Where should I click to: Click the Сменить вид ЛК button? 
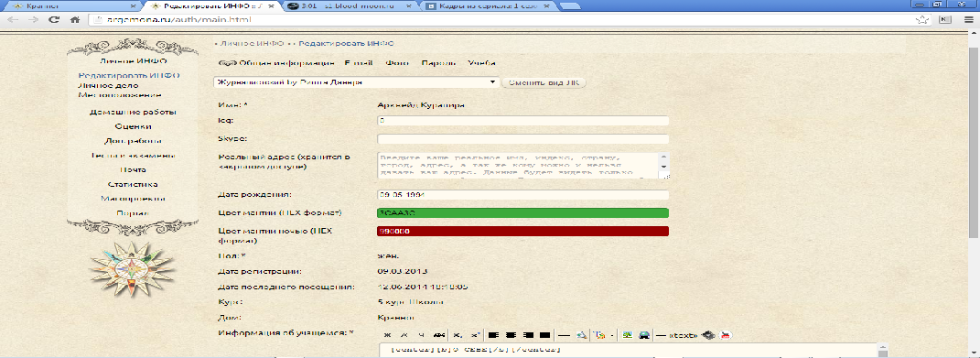[544, 82]
